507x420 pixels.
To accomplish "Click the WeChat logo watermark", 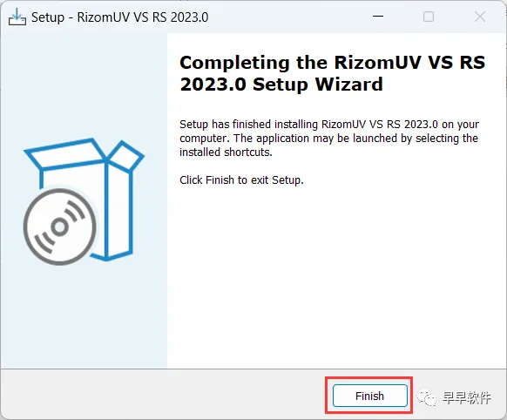I will pyautogui.click(x=427, y=397).
